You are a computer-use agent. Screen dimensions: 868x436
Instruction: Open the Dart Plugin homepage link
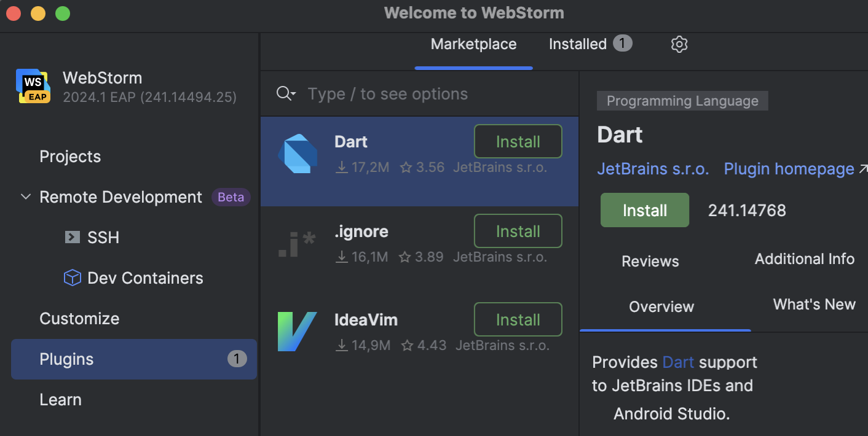[789, 169]
